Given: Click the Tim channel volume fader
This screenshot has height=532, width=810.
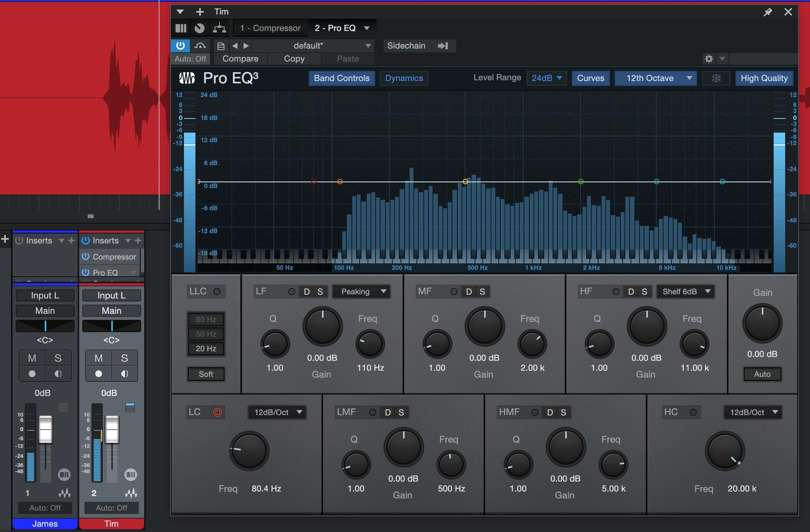Looking at the screenshot, I should 112,429.
